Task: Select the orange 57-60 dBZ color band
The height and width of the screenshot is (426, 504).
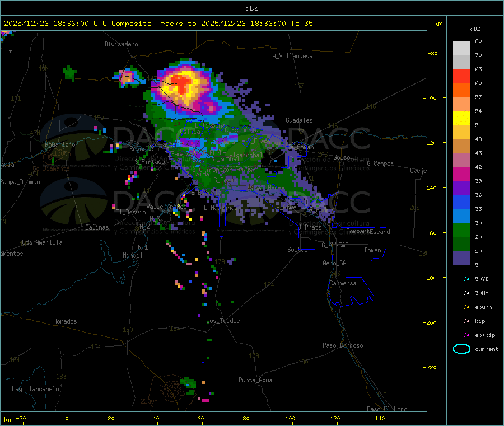Action: [461, 90]
